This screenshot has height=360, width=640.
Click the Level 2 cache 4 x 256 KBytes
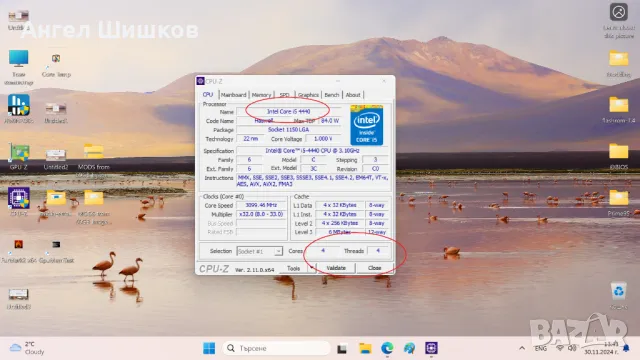pos(340,223)
